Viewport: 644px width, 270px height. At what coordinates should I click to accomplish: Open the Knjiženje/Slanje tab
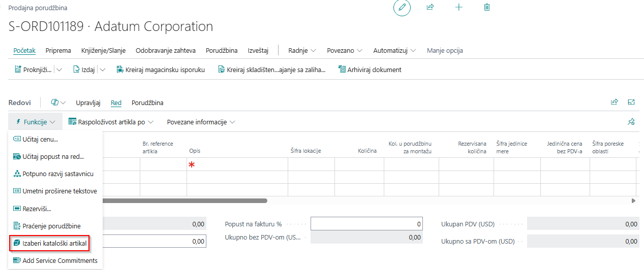103,50
